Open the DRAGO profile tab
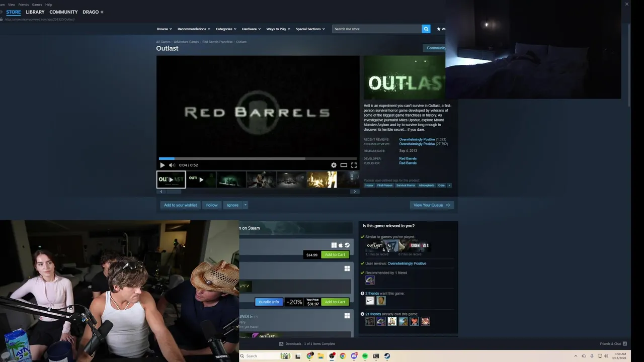Viewport: 644px width, 362px height. click(x=93, y=12)
